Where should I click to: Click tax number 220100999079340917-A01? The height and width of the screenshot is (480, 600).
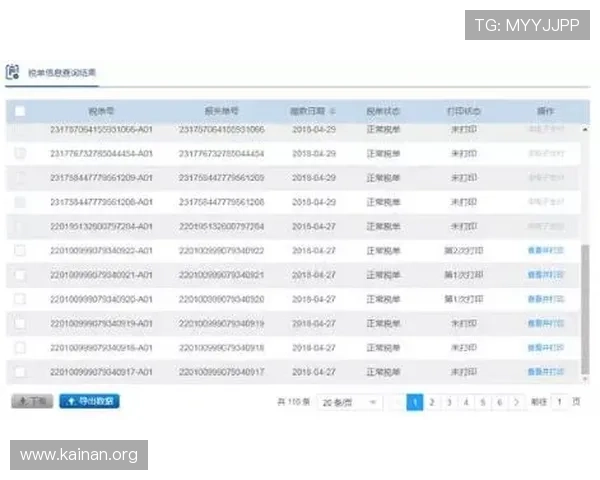coord(101,372)
